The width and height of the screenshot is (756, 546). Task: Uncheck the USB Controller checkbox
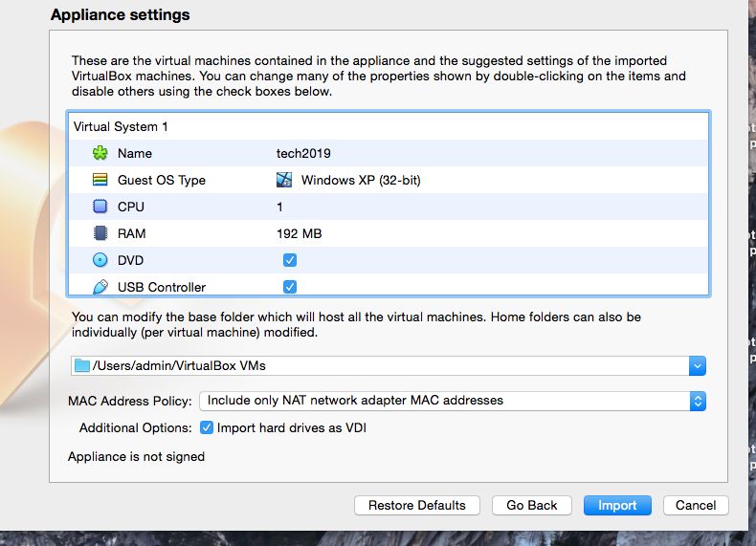290,287
